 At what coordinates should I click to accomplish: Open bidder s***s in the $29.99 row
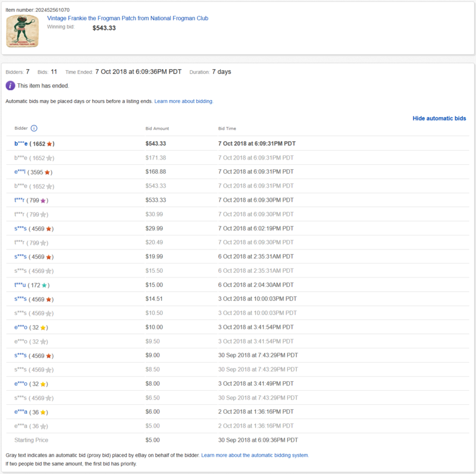pyautogui.click(x=20, y=229)
